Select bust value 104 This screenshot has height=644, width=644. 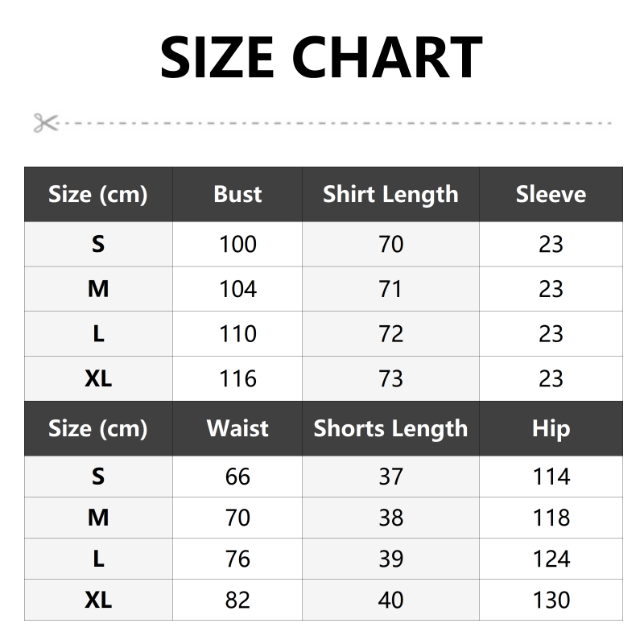pyautogui.click(x=237, y=289)
